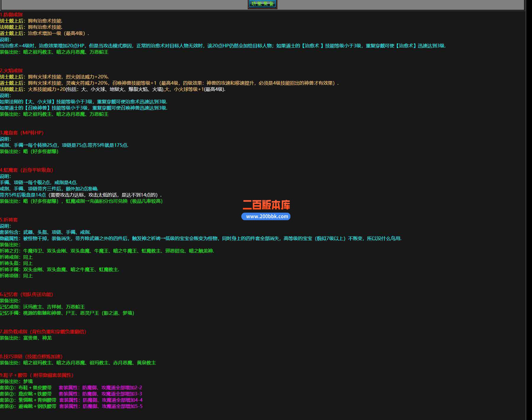The width and height of the screenshot is (532, 420).
Task: Select the heading 5.祈祷套
Action: click(9, 220)
